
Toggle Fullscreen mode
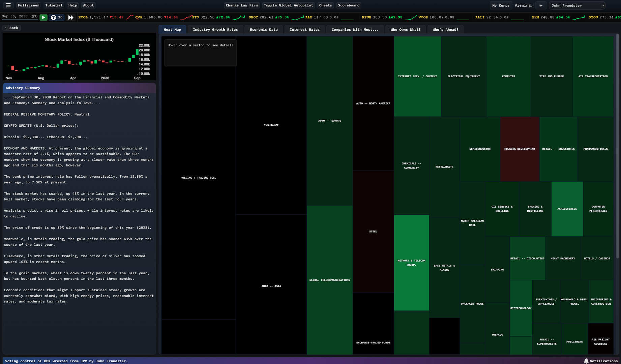pos(28,5)
